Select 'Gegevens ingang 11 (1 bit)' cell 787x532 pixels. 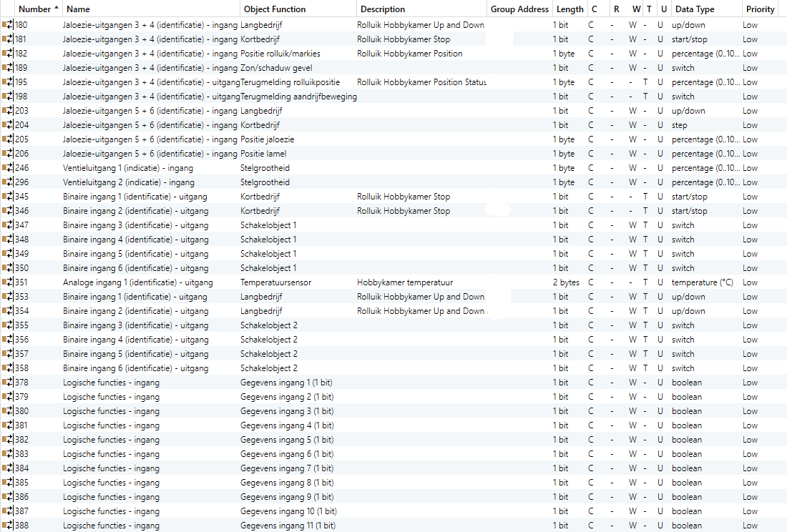coord(288,526)
